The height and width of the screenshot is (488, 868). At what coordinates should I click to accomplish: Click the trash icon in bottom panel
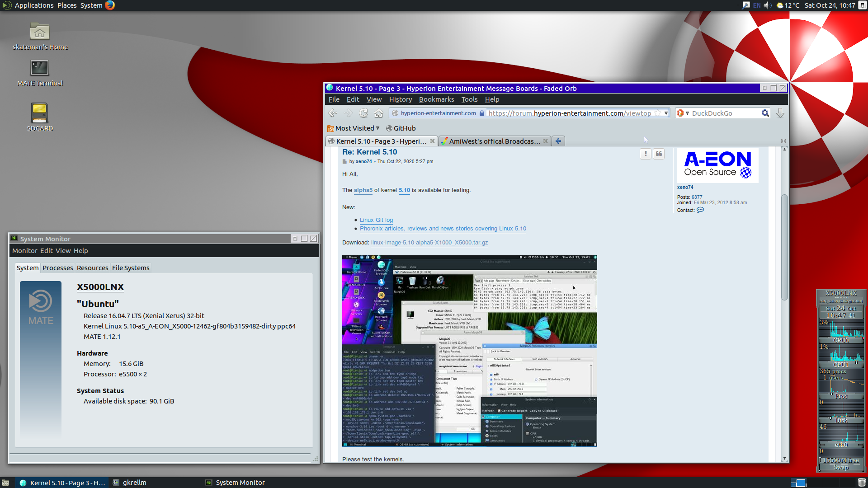862,483
